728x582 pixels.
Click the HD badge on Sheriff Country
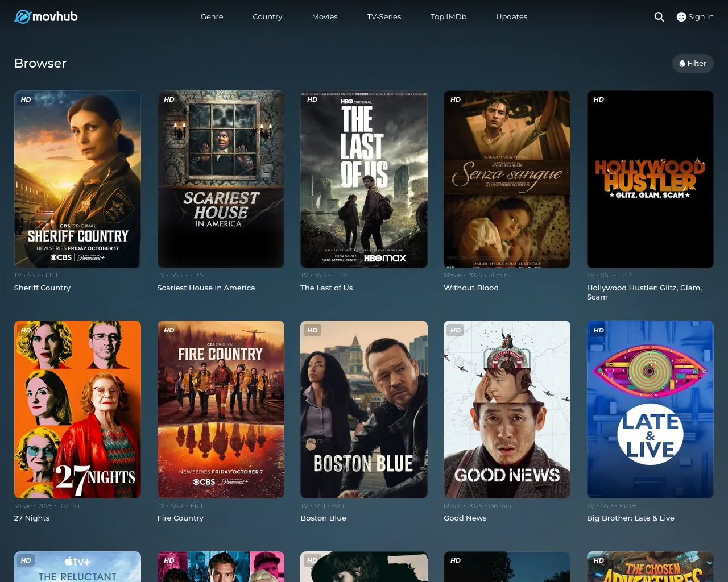click(26, 99)
